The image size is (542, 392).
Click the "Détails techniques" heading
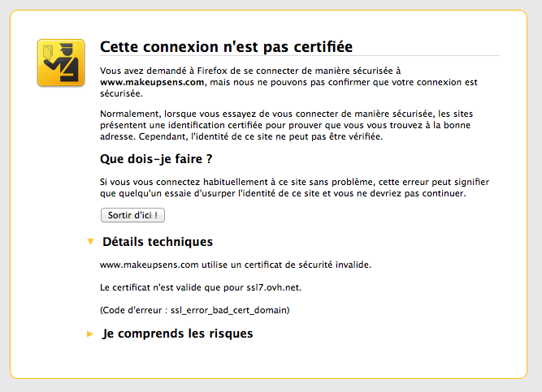(158, 242)
